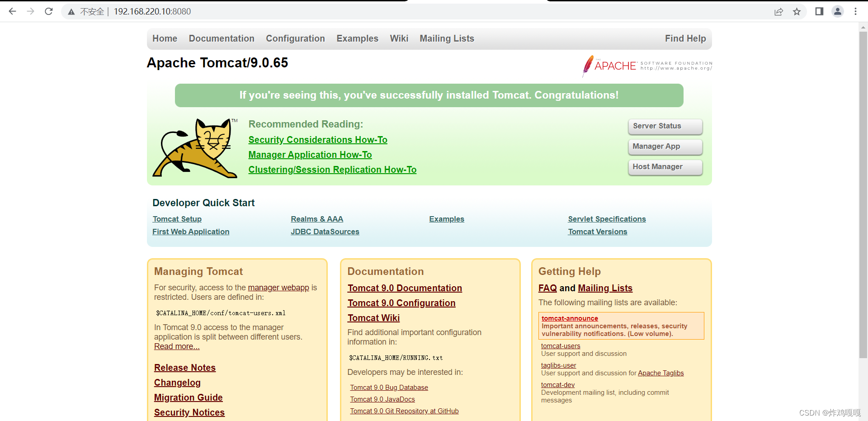Open Mailing Lists link under Getting Help
The width and height of the screenshot is (868, 421).
(x=605, y=288)
